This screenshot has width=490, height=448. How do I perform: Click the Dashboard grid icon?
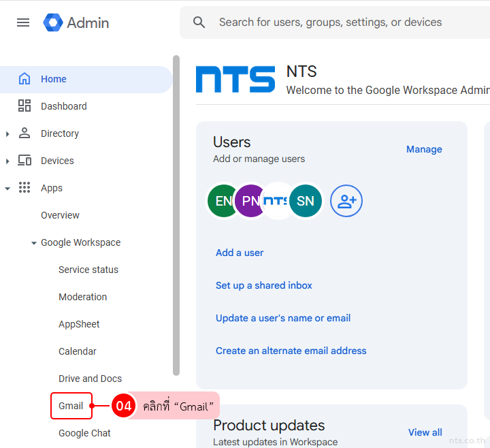[x=24, y=106]
